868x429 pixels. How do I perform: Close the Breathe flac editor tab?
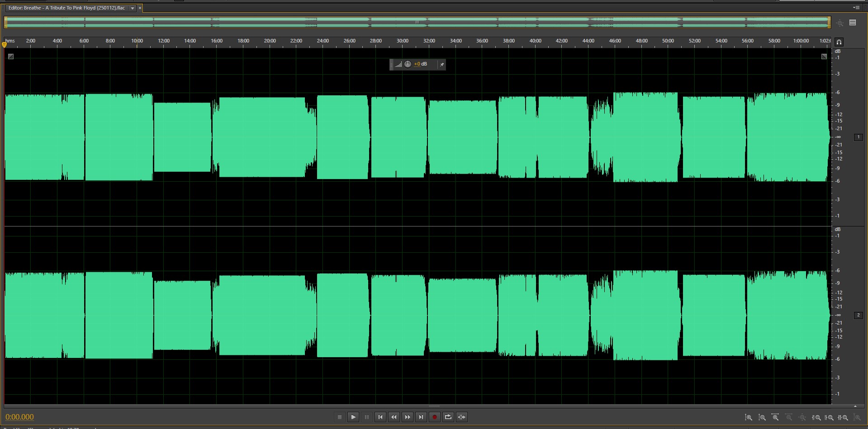(x=140, y=8)
